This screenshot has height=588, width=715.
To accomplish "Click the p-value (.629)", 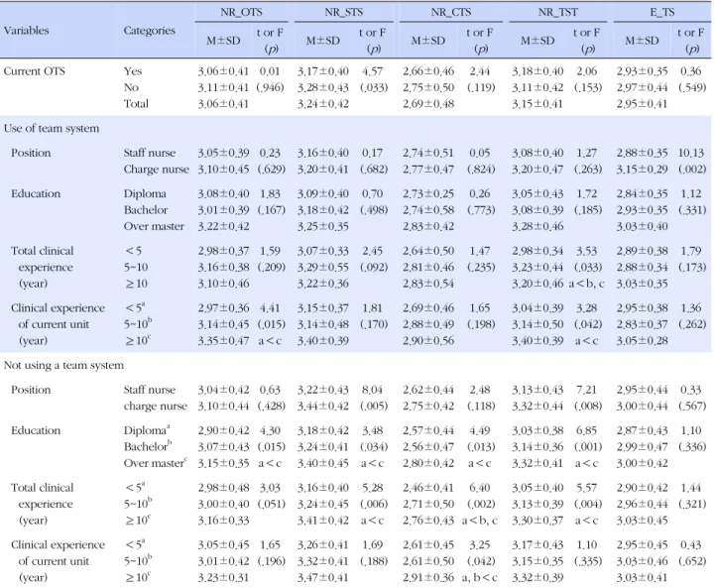I will tap(272, 170).
